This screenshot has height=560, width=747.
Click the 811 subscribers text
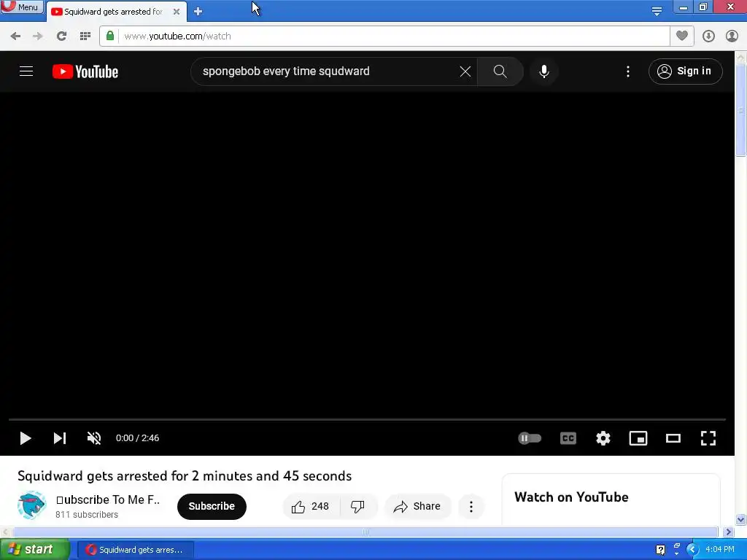click(87, 515)
